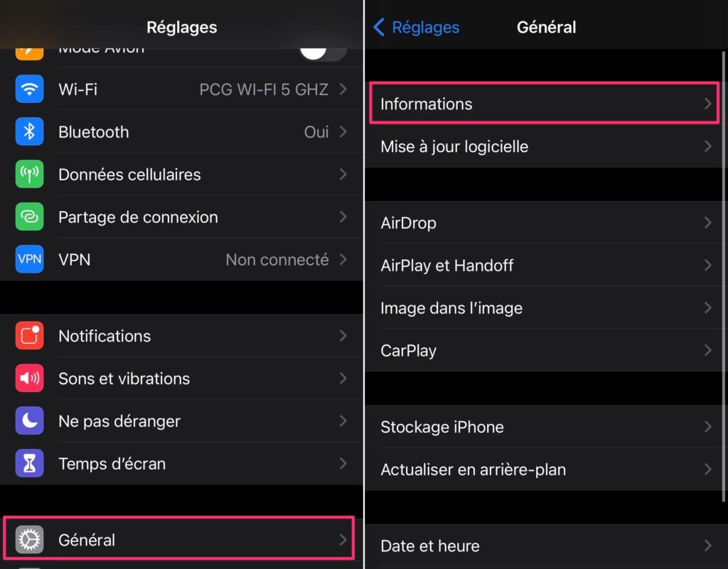This screenshot has width=728, height=569.
Task: Tap the blue Wi-Fi icon
Action: click(x=29, y=90)
